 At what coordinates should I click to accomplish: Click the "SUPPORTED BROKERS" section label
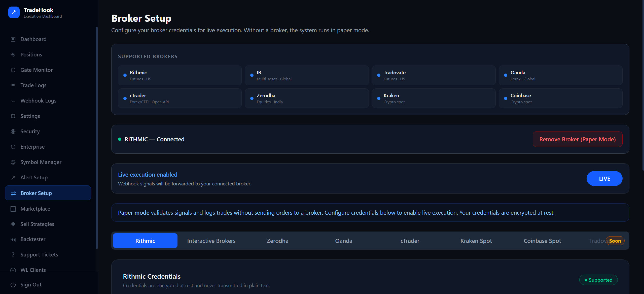pos(148,56)
